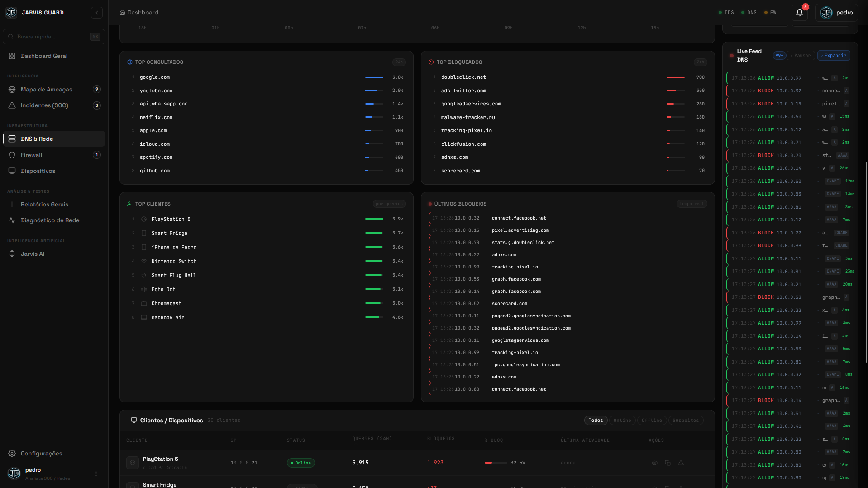Switch client filter to Online
Viewport: 868px width, 488px height.
622,420
